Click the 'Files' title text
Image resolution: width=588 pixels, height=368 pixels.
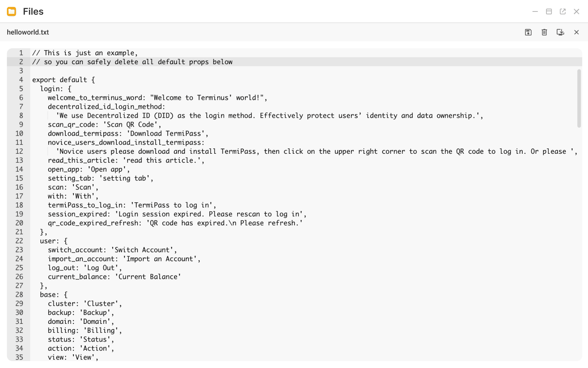pyautogui.click(x=33, y=11)
